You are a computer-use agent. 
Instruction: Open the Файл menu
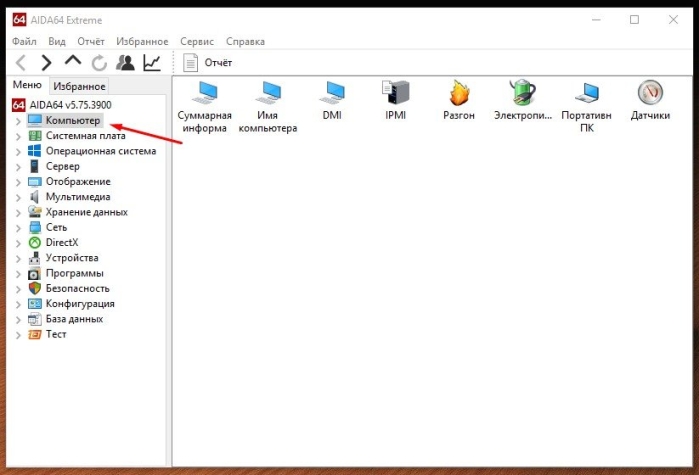24,41
